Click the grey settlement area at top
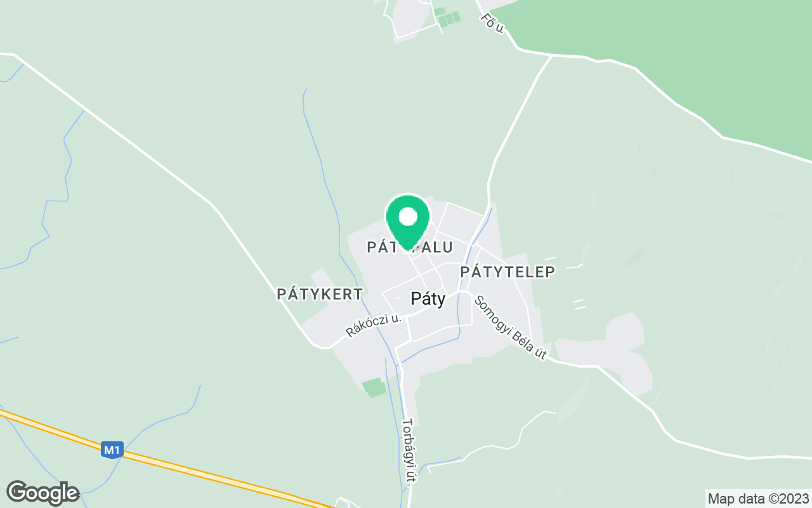The width and height of the screenshot is (812, 508). pos(412,18)
